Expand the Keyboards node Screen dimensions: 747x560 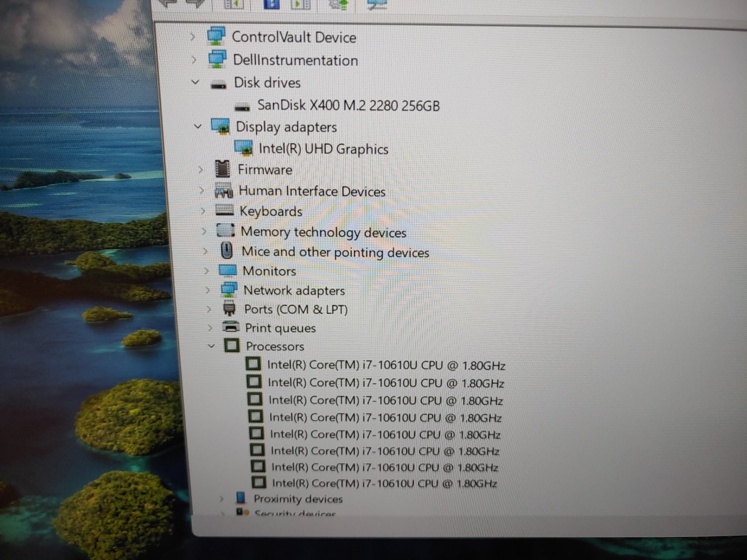click(x=203, y=211)
